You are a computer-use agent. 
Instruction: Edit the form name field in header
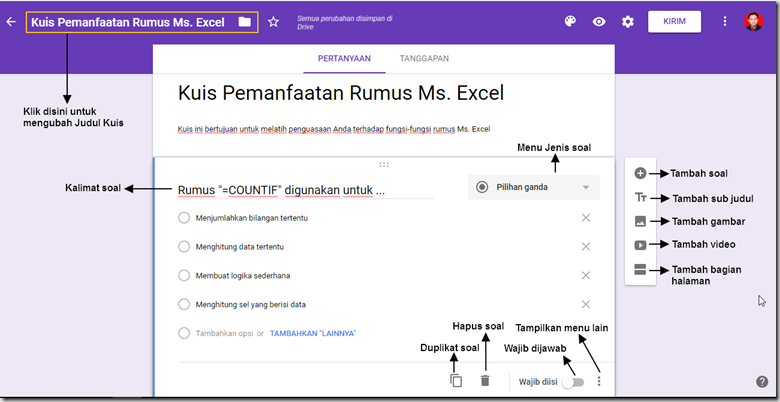(x=128, y=22)
